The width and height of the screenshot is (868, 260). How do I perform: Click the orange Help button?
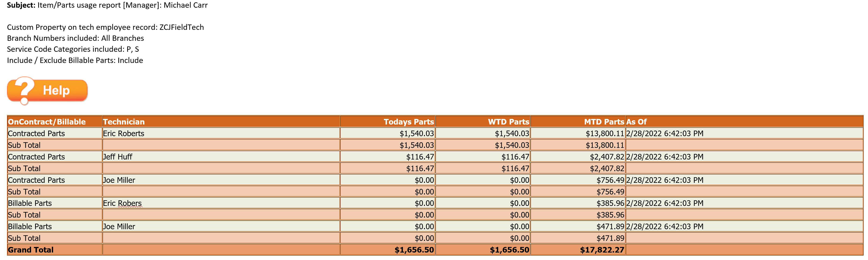coord(48,90)
